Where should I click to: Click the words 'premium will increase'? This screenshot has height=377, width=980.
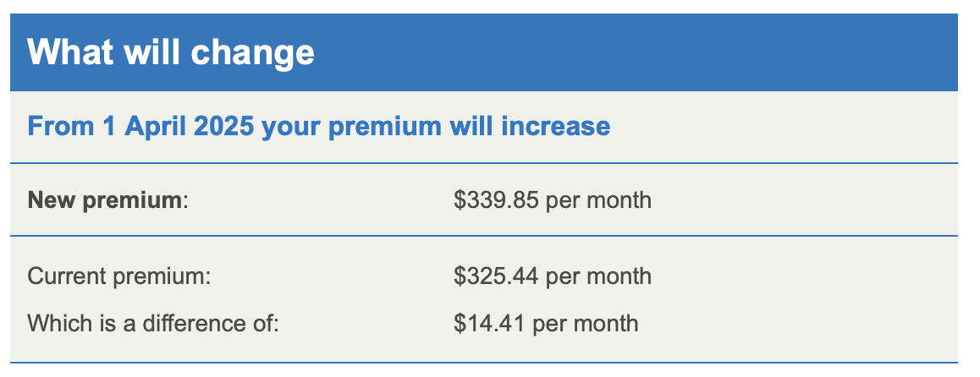pos(470,126)
